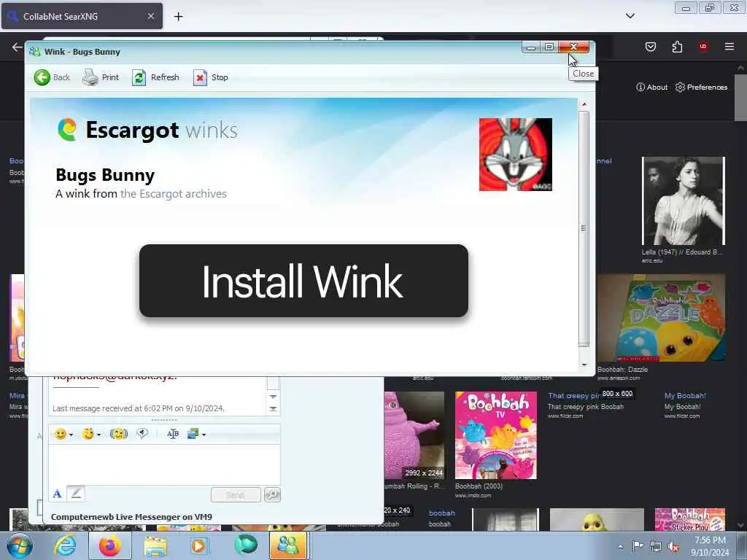Open the SearXNG About link
747x560 pixels.
(x=651, y=87)
